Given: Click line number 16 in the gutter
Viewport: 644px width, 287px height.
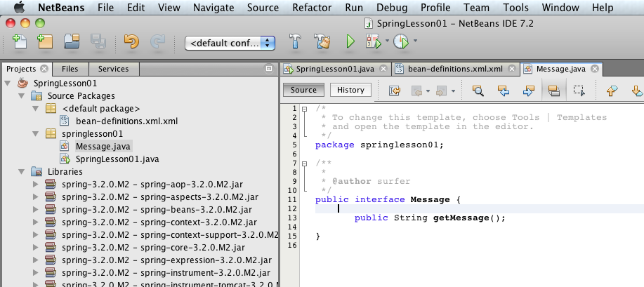Looking at the screenshot, I should pyautogui.click(x=291, y=245).
